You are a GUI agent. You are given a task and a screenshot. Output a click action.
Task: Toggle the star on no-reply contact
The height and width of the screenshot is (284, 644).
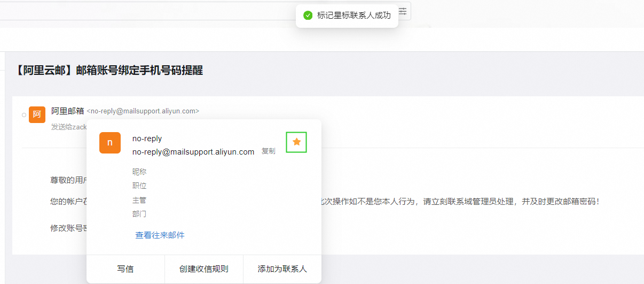click(297, 142)
